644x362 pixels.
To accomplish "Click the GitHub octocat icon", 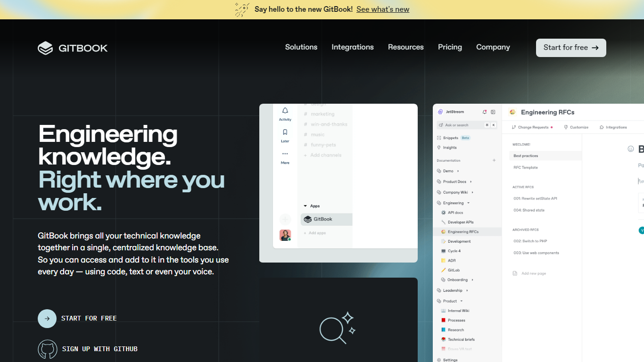I will pyautogui.click(x=47, y=349).
